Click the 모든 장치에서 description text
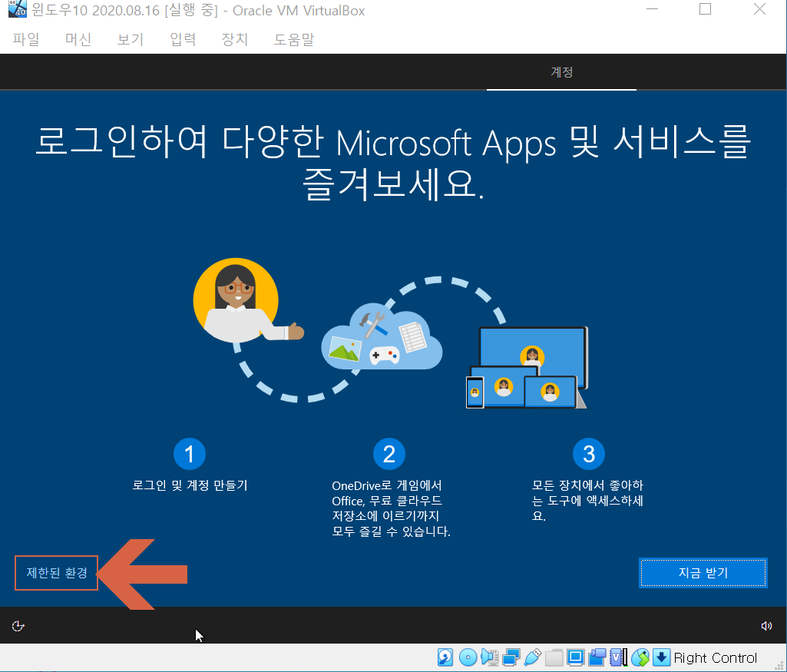This screenshot has height=672, width=787. (x=587, y=501)
